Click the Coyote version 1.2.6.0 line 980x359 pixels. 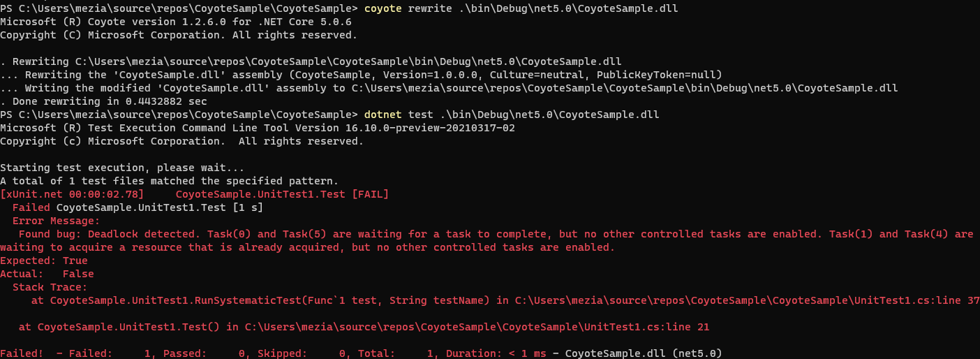click(x=175, y=22)
